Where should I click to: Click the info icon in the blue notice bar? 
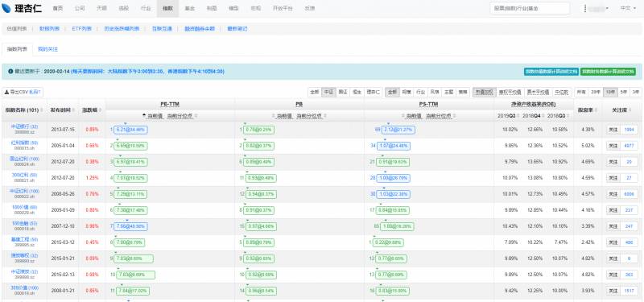pyautogui.click(x=10, y=72)
